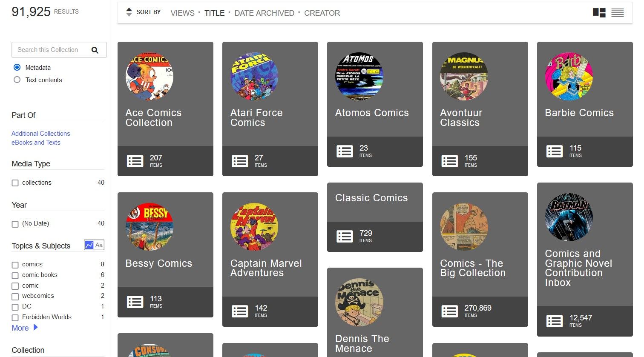
Task: Click the Atari Force items list icon
Action: point(240,161)
